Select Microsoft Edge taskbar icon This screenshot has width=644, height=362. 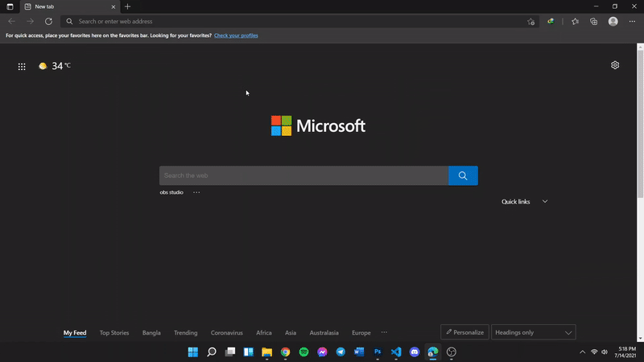coord(433,352)
